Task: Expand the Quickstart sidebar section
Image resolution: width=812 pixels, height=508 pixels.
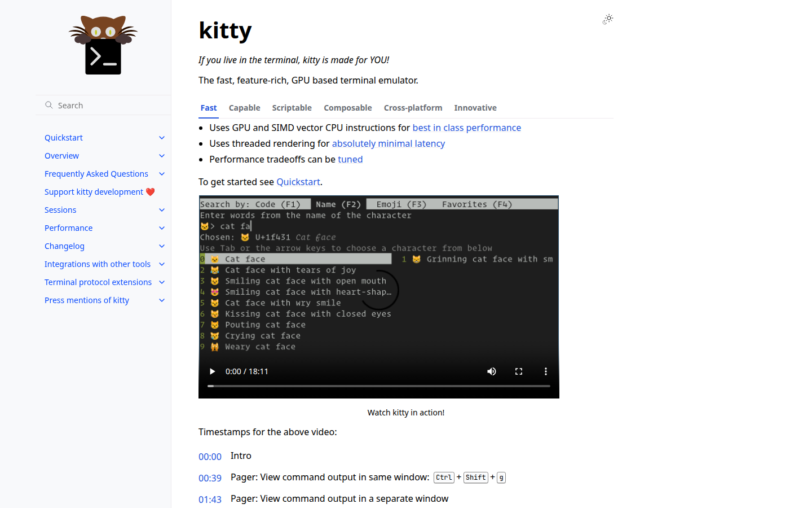Action: click(x=162, y=138)
